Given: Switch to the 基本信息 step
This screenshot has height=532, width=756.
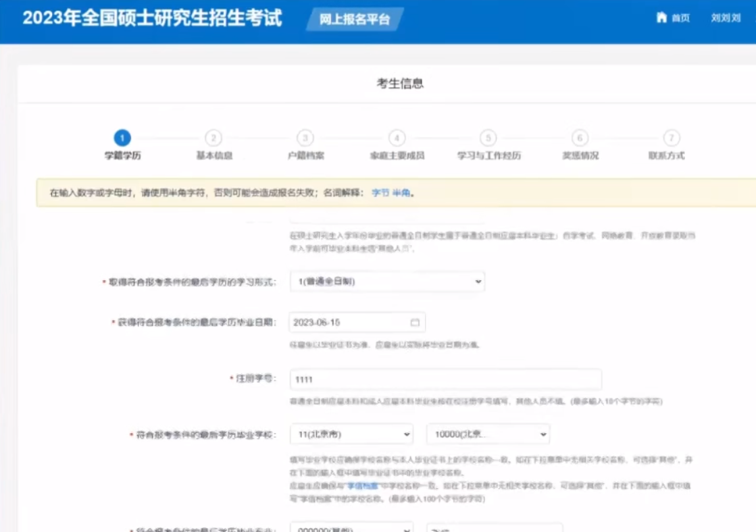Looking at the screenshot, I should tap(213, 137).
